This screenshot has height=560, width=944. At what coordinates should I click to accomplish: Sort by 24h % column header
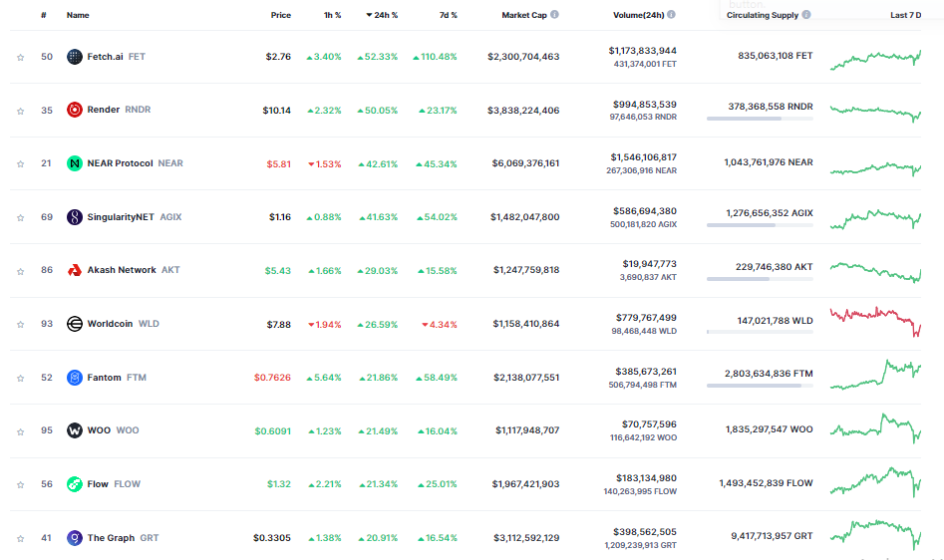[x=382, y=15]
